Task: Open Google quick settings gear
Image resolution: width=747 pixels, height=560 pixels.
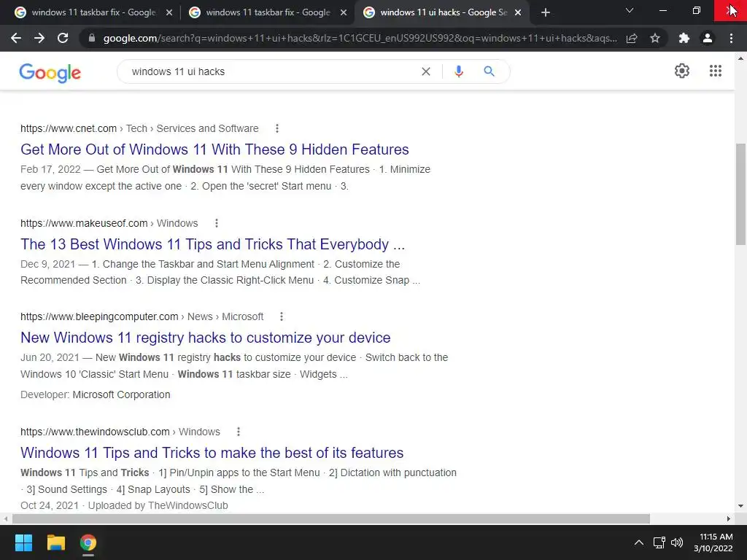Action: pos(682,71)
